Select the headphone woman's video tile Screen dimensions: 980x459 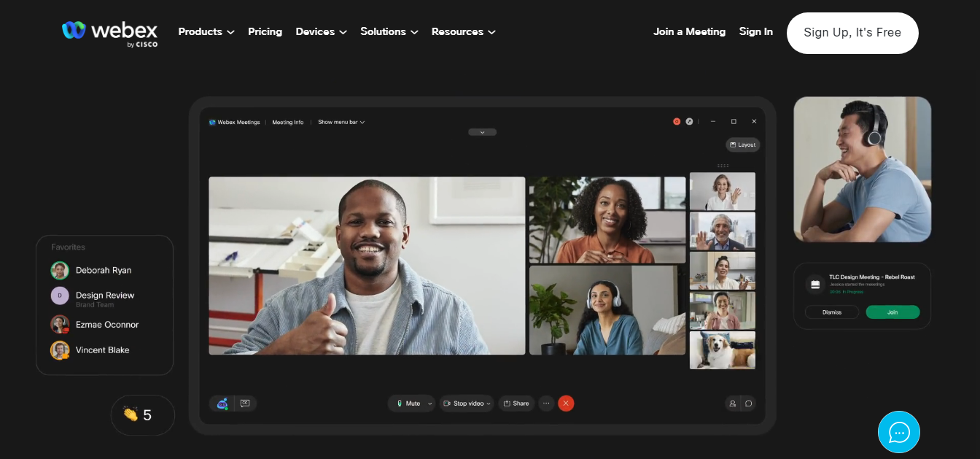pyautogui.click(x=607, y=310)
